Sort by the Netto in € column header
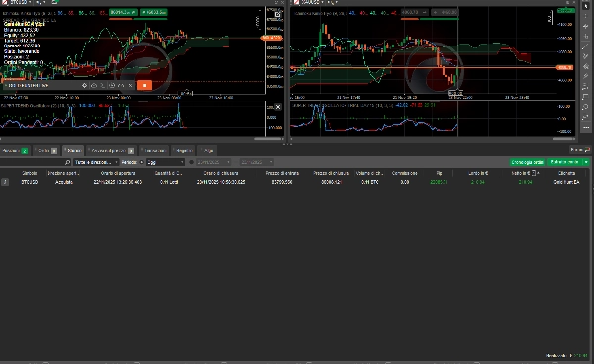The width and height of the screenshot is (594, 364). (522, 173)
